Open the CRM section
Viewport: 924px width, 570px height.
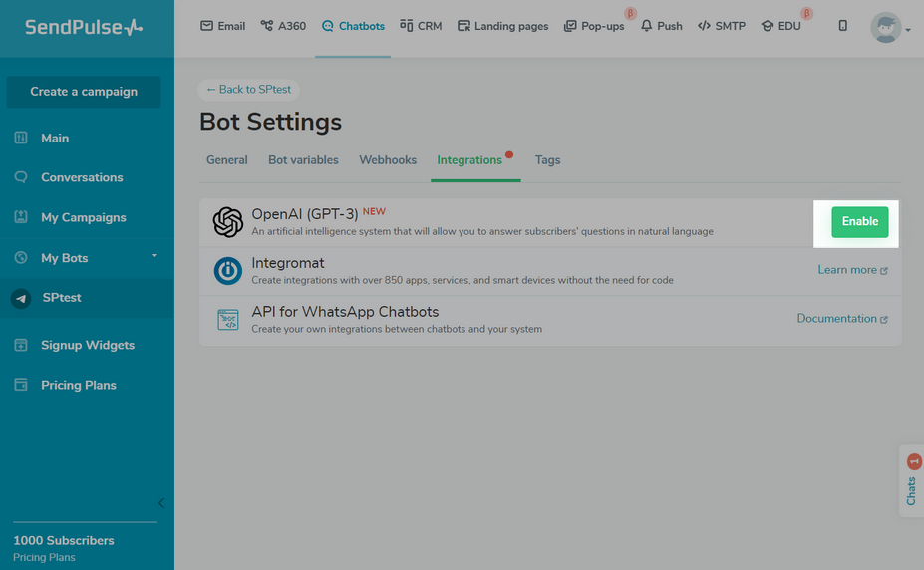coord(421,26)
